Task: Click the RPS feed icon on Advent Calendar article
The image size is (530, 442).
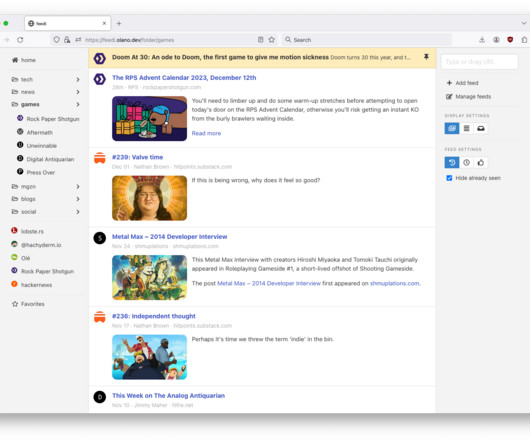Action: [x=100, y=79]
